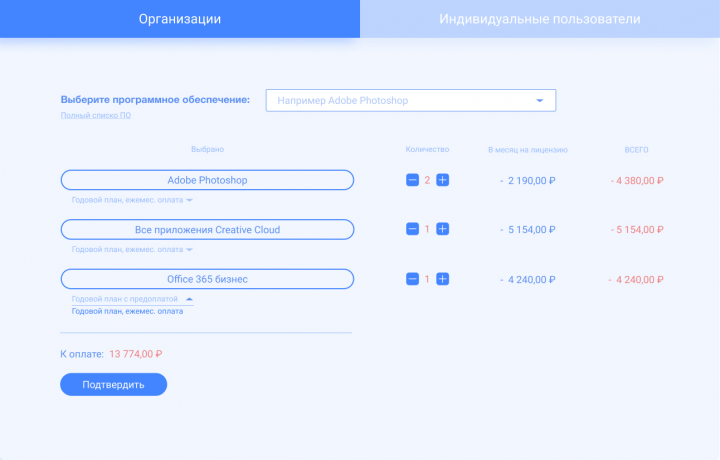Image resolution: width=720 pixels, height=460 pixels.
Task: Click the Количество column header
Action: point(427,150)
